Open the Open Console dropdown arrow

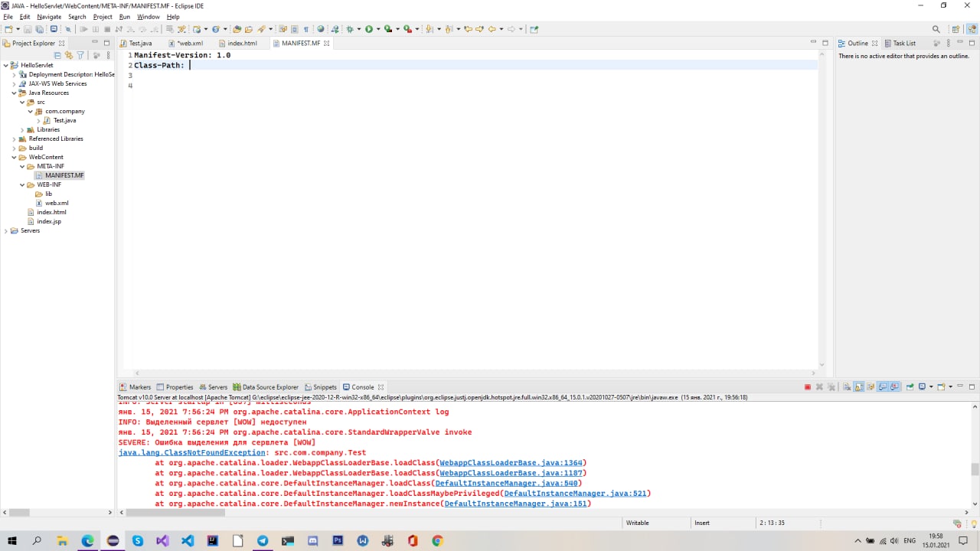[950, 387]
